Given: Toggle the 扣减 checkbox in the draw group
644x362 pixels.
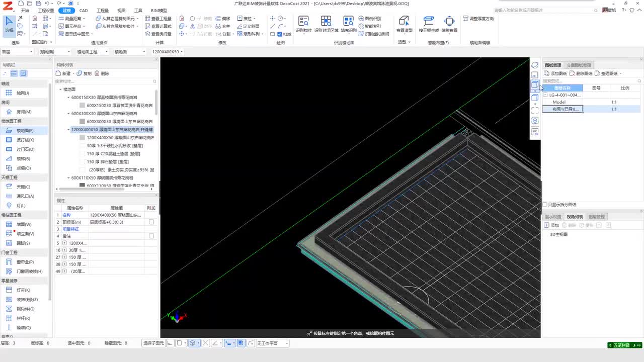Looking at the screenshot, I should [280, 34].
